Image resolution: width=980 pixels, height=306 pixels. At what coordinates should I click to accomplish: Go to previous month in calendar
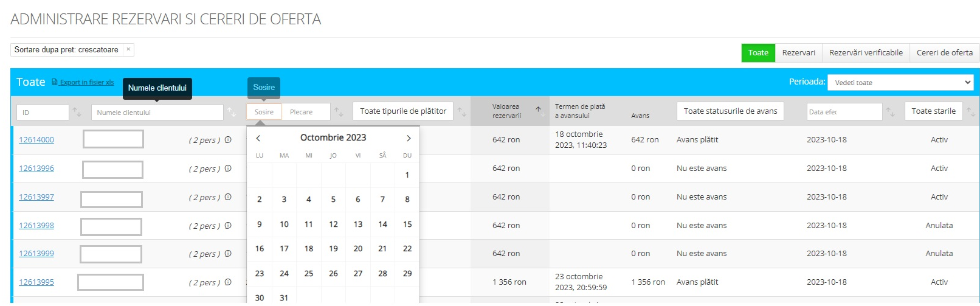[258, 138]
